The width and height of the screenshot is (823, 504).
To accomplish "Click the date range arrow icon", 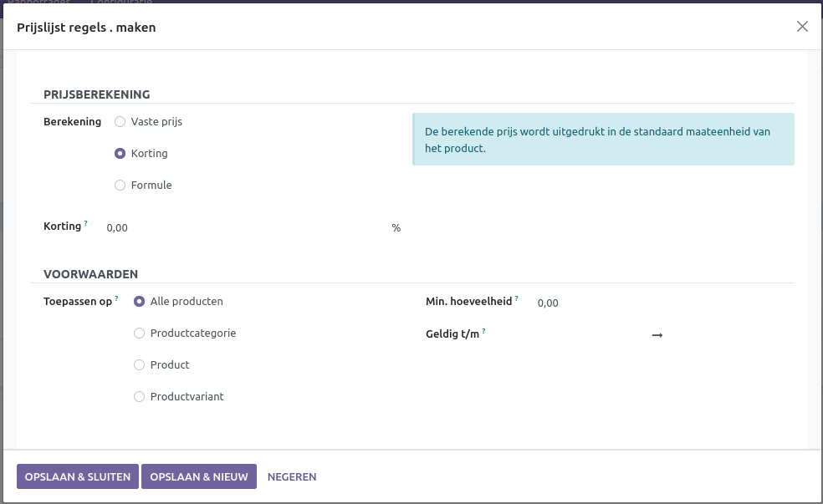I will 657,335.
